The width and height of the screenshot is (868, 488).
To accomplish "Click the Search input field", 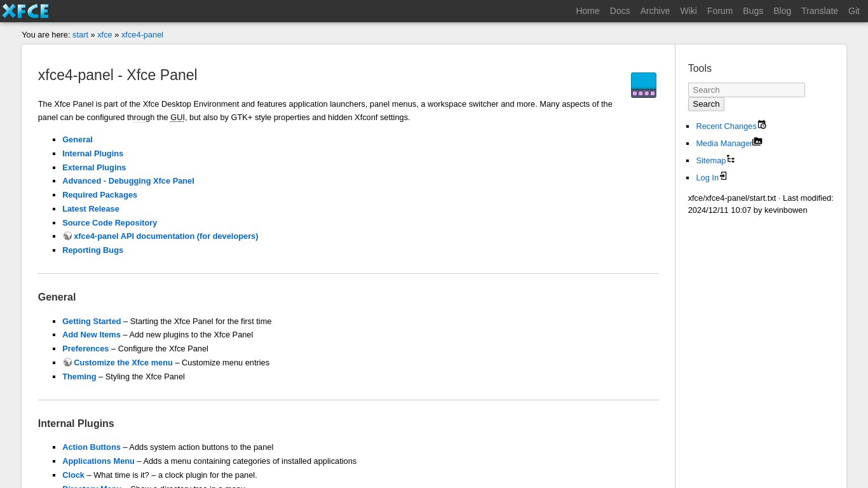I will [746, 90].
